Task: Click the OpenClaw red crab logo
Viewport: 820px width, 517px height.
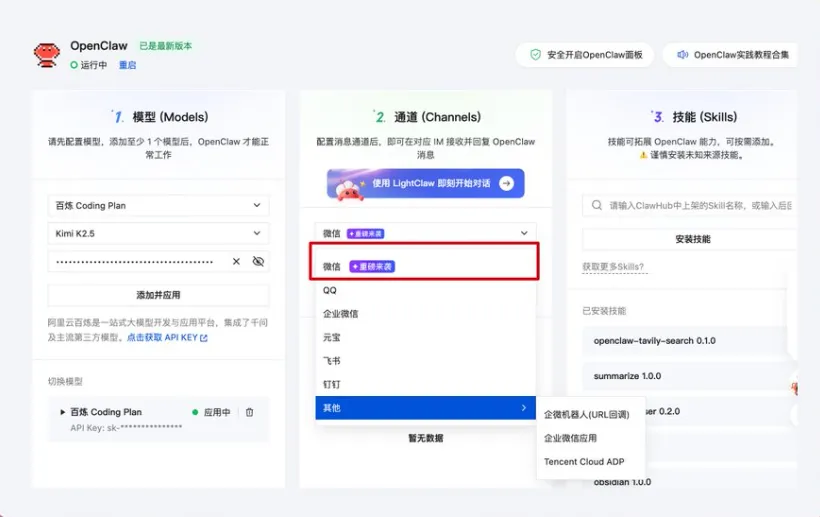Action: (x=47, y=55)
